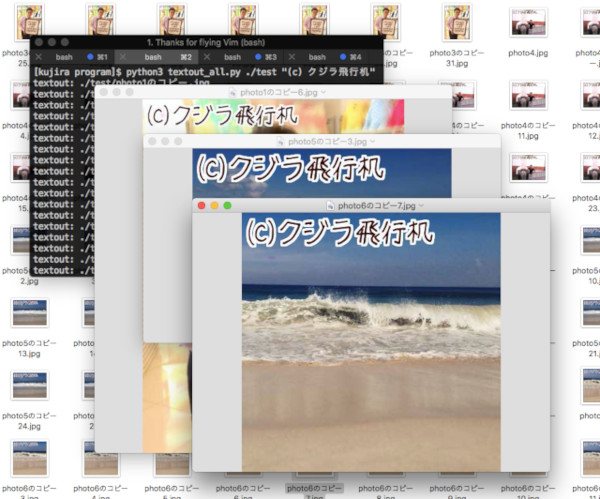
Task: Click the JPEG document icon in photo6のコピー7.jpg title
Action: (331, 205)
